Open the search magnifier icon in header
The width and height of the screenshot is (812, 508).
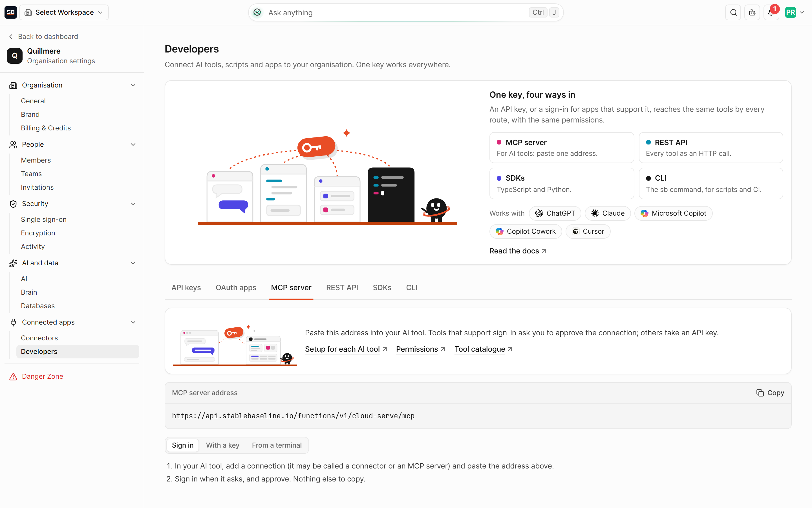(733, 12)
